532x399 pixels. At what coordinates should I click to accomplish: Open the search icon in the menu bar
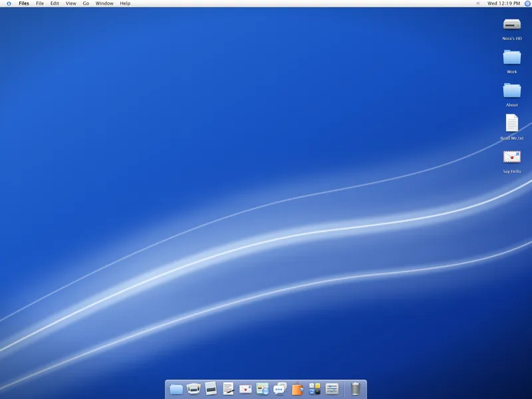(x=527, y=3)
